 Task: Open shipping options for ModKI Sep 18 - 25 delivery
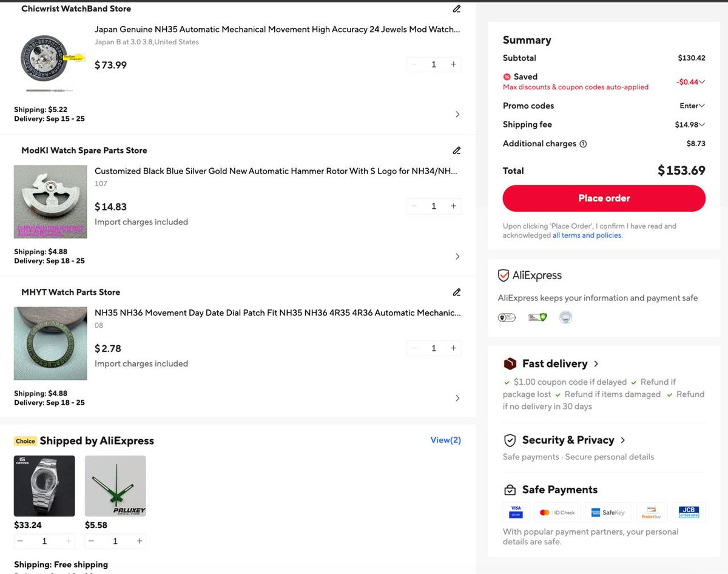click(457, 257)
